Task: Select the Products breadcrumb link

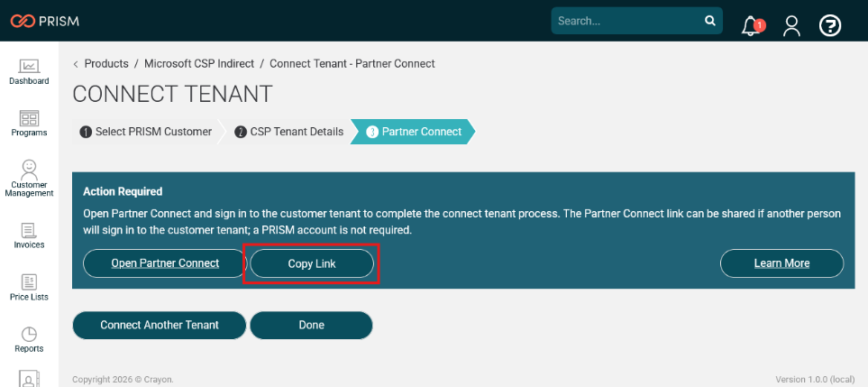Action: click(106, 64)
